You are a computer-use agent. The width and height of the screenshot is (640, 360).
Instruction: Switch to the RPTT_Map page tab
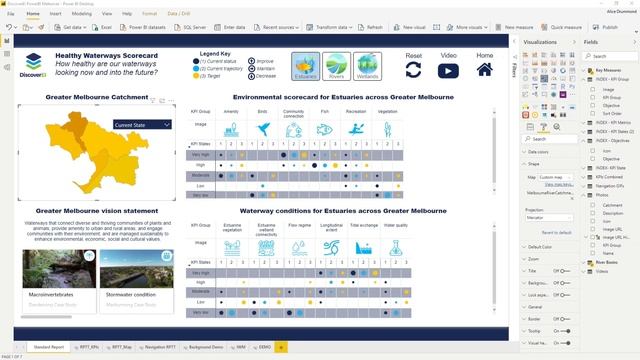coord(120,347)
